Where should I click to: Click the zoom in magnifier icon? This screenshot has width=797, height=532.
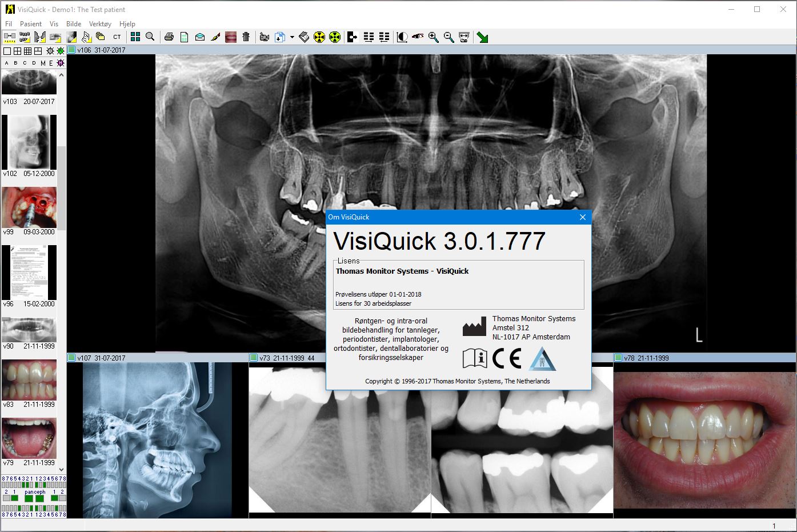pos(434,37)
